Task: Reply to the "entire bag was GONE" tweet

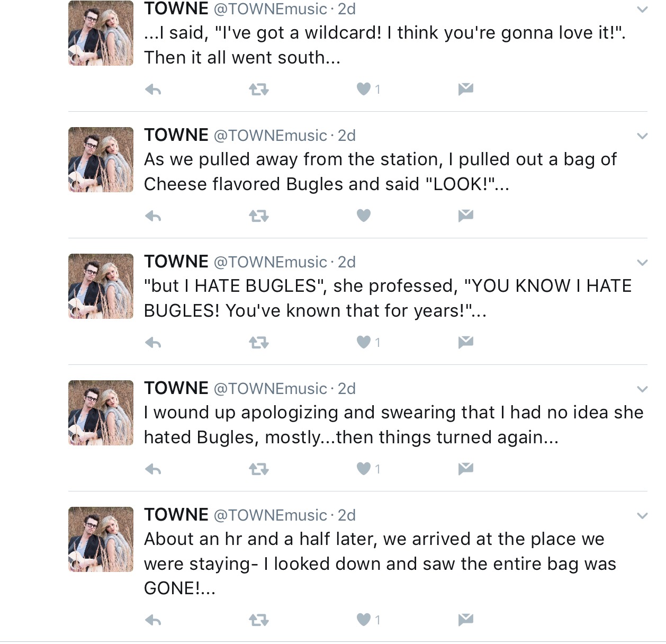Action: pyautogui.click(x=153, y=620)
